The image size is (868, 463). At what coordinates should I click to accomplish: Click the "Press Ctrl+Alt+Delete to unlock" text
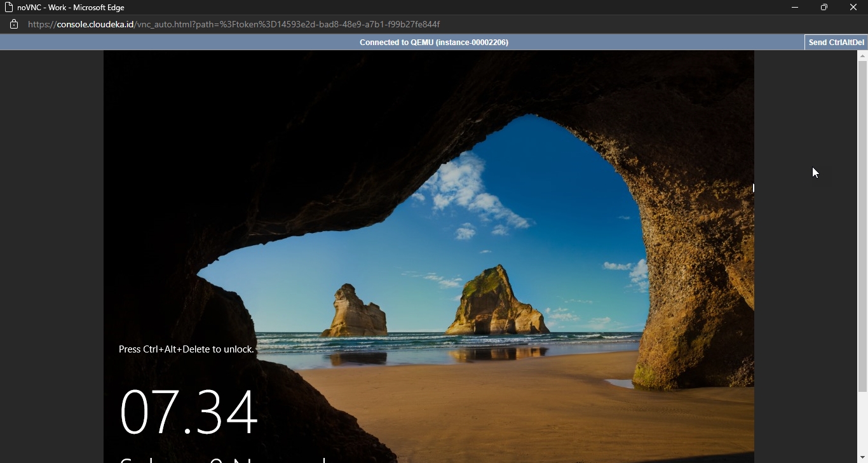(x=186, y=349)
